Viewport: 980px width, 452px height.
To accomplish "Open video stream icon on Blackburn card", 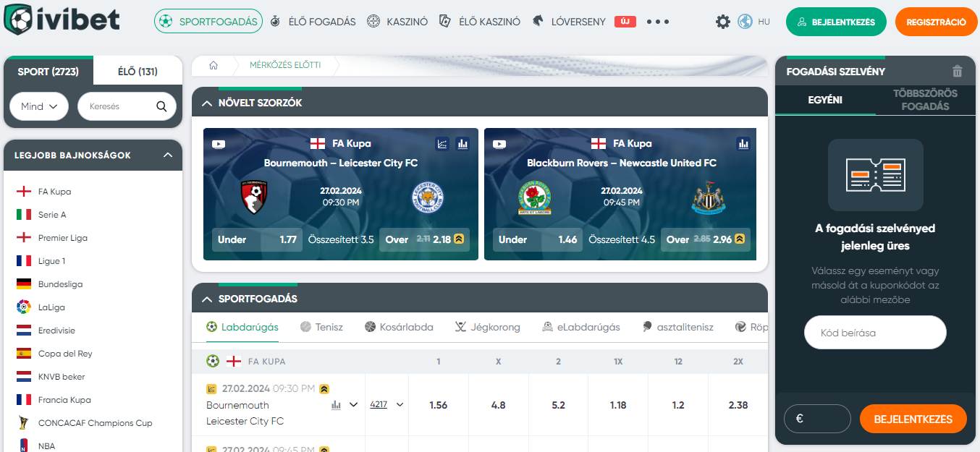I will 499,144.
